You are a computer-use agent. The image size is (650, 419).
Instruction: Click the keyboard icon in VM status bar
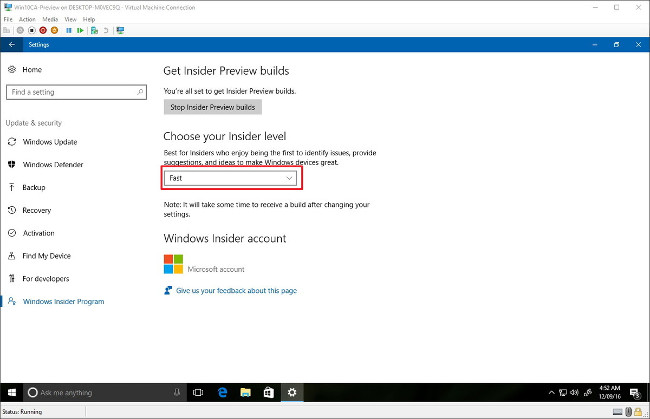(618, 412)
